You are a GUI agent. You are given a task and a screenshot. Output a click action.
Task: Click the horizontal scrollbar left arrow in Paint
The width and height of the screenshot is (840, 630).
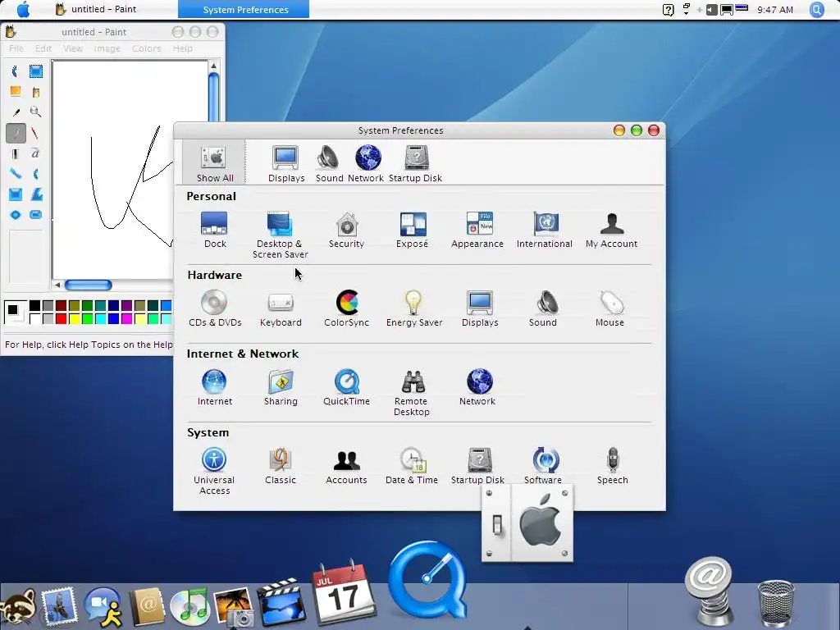pyautogui.click(x=57, y=285)
